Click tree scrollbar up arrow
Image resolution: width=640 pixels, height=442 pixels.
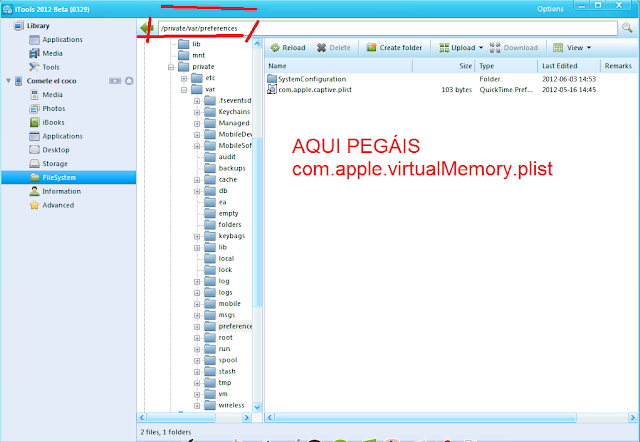pos(257,43)
